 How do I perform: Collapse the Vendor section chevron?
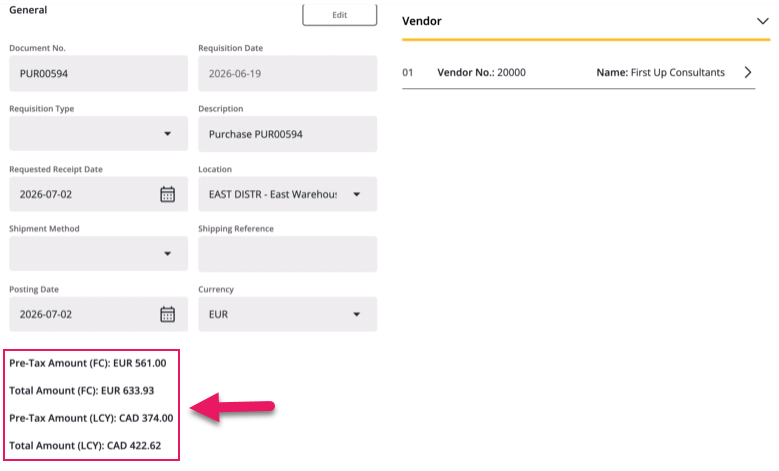(763, 21)
